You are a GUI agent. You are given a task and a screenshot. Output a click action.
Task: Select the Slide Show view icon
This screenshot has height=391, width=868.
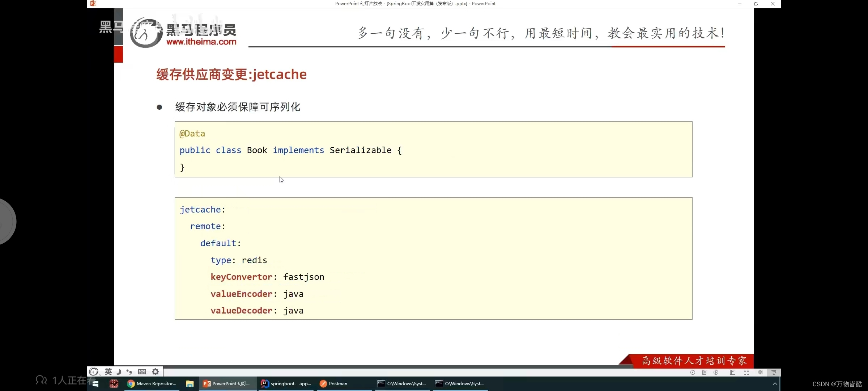(774, 372)
